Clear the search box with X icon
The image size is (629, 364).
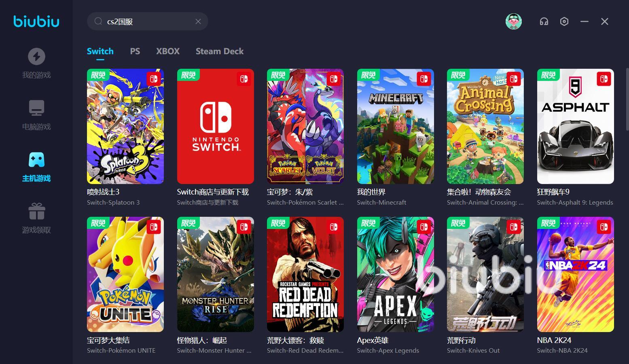198,21
